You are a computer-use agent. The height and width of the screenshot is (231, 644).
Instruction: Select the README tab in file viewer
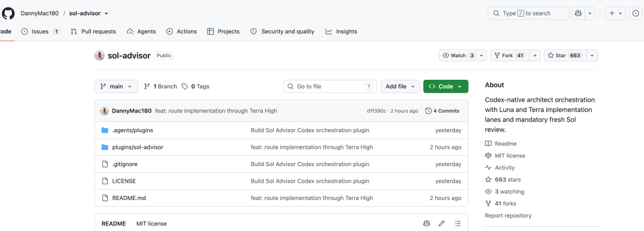pos(114,224)
